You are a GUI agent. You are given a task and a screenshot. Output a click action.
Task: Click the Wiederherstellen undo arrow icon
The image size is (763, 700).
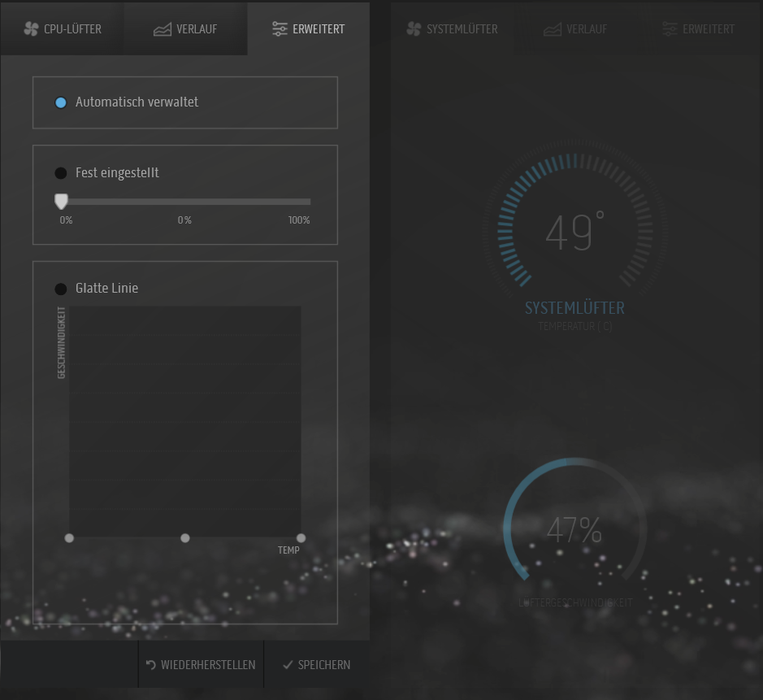(x=151, y=665)
